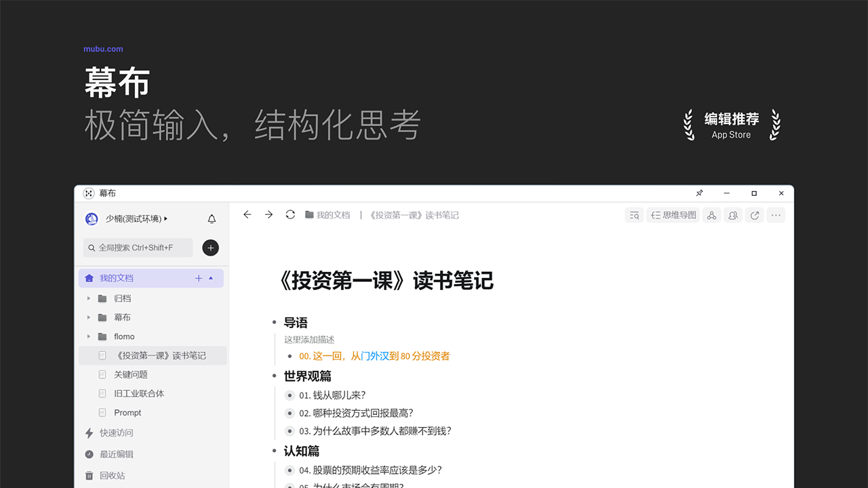Expand the flomo folder arrow

pyautogui.click(x=89, y=337)
